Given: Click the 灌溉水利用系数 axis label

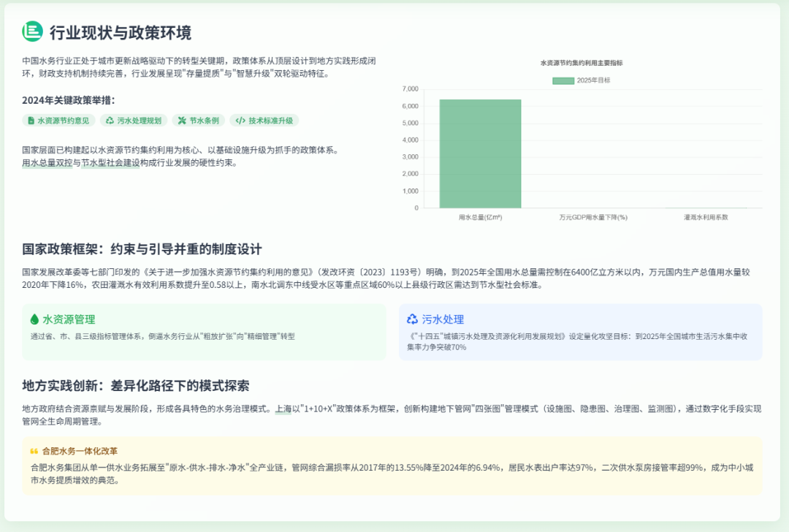Looking at the screenshot, I should click(706, 218).
